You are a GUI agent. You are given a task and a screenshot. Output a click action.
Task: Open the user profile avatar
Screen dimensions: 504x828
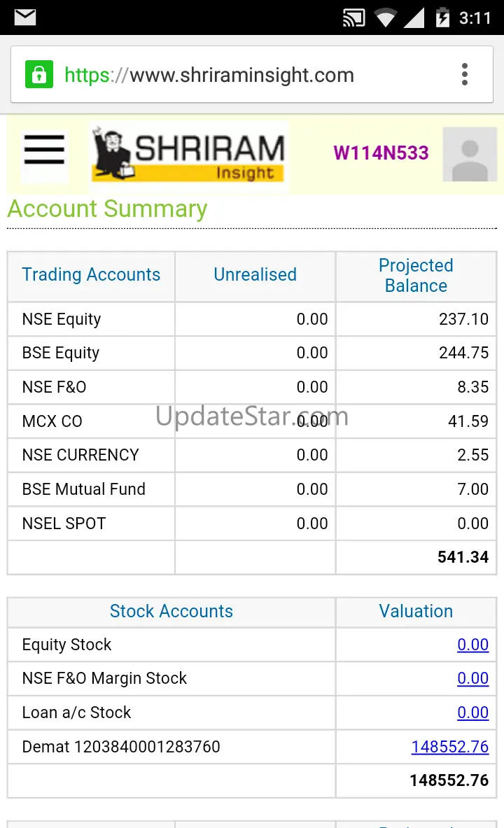point(470,154)
